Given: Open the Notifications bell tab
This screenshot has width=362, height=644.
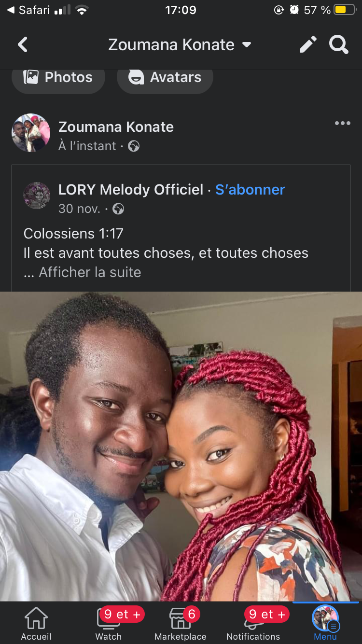Looking at the screenshot, I should click(253, 623).
